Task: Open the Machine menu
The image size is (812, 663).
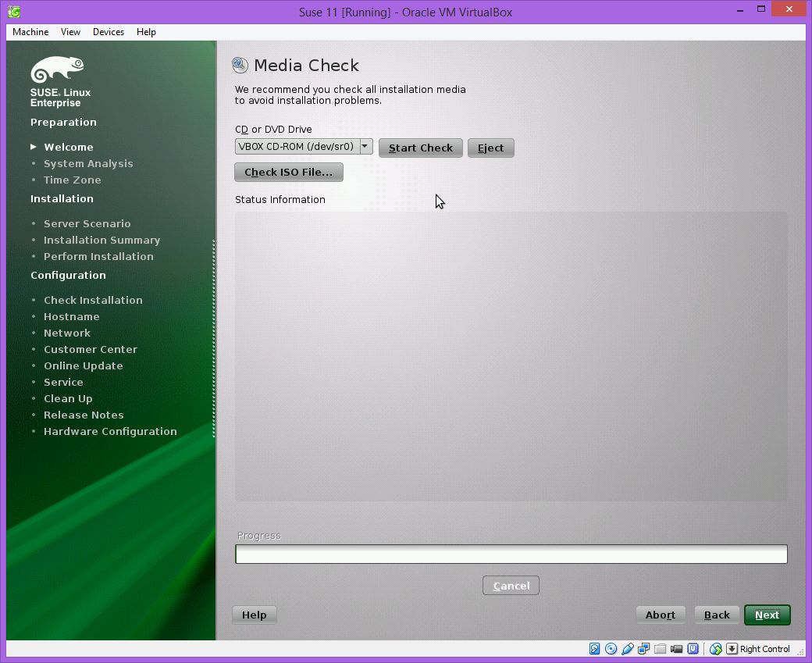Action: [30, 31]
